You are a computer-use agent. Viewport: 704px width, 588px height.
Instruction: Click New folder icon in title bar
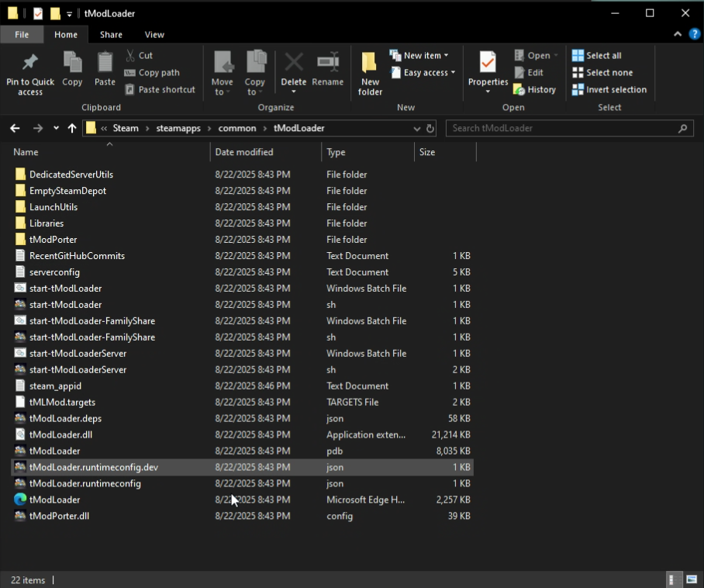click(55, 13)
